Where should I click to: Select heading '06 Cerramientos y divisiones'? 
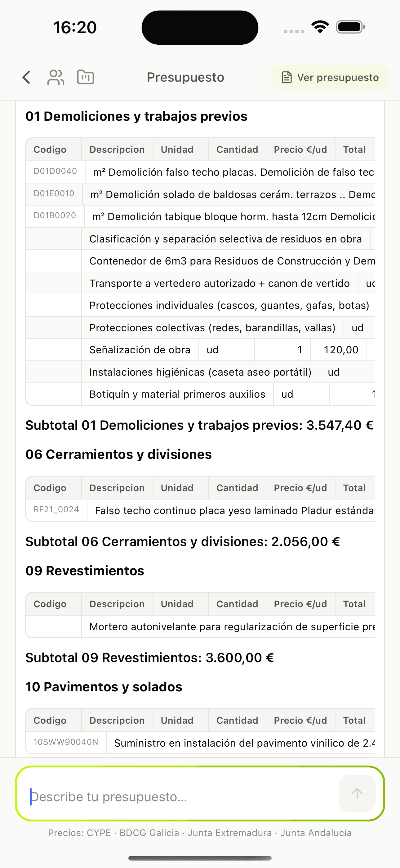tap(118, 454)
